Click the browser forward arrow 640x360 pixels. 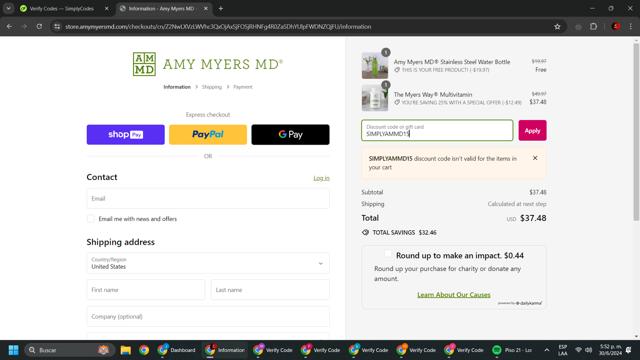point(24,27)
